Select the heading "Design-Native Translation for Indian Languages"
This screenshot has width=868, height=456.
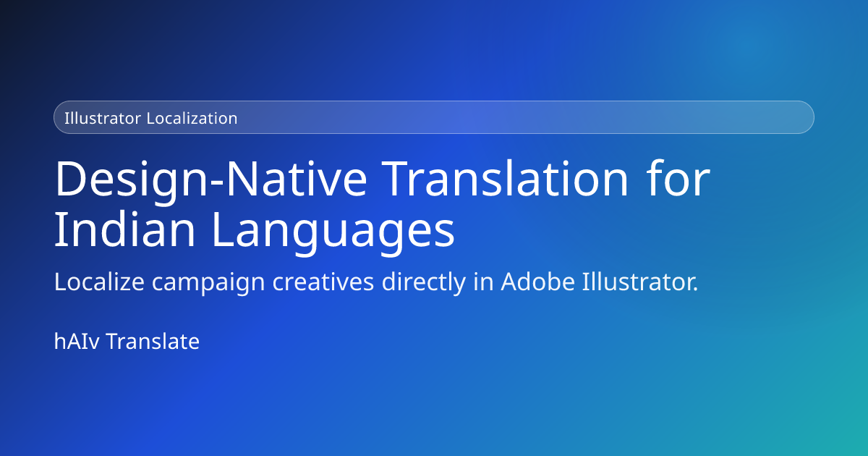pyautogui.click(x=383, y=205)
